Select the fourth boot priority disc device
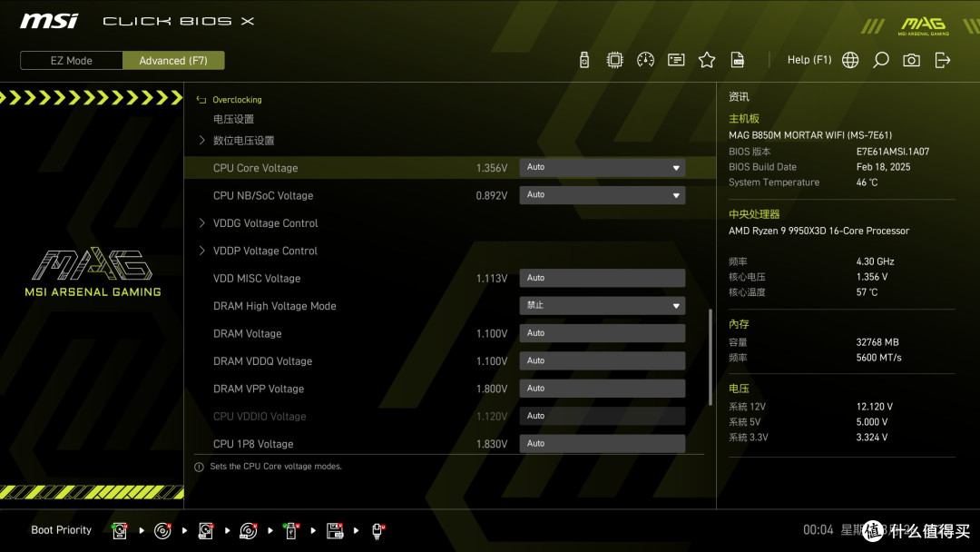This screenshot has height=552, width=980. tap(248, 531)
